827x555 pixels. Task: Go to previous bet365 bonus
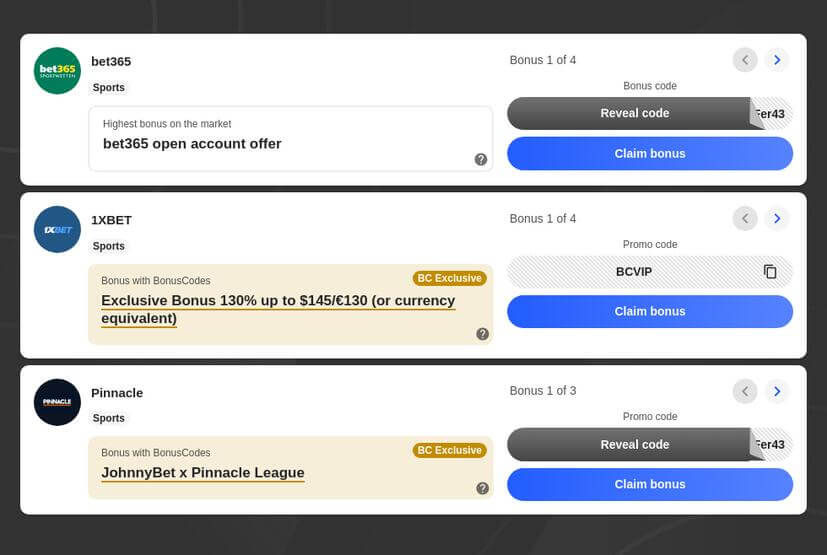click(x=745, y=60)
